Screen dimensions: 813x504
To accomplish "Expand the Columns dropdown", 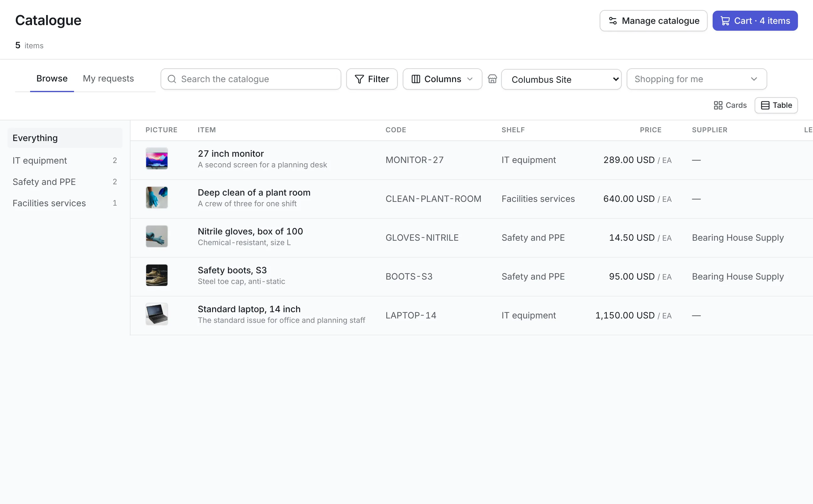I will pos(442,79).
